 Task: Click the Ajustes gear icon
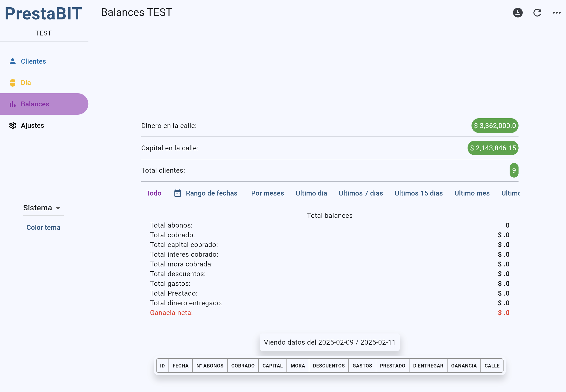pyautogui.click(x=13, y=125)
